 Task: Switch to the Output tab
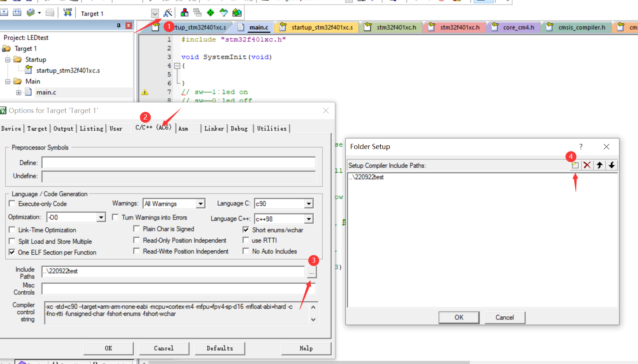click(x=63, y=129)
